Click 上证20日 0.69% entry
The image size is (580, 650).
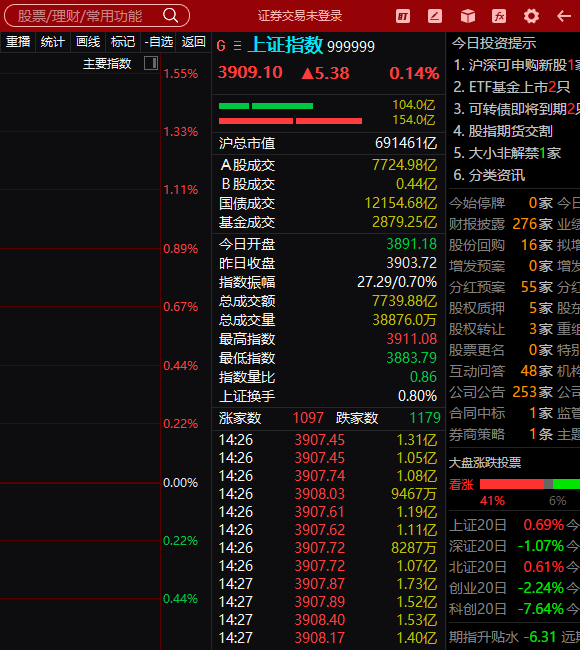pyautogui.click(x=507, y=525)
